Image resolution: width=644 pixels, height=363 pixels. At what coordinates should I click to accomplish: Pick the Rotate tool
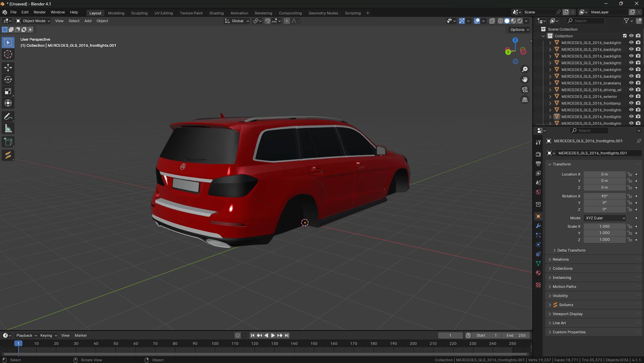tap(8, 79)
